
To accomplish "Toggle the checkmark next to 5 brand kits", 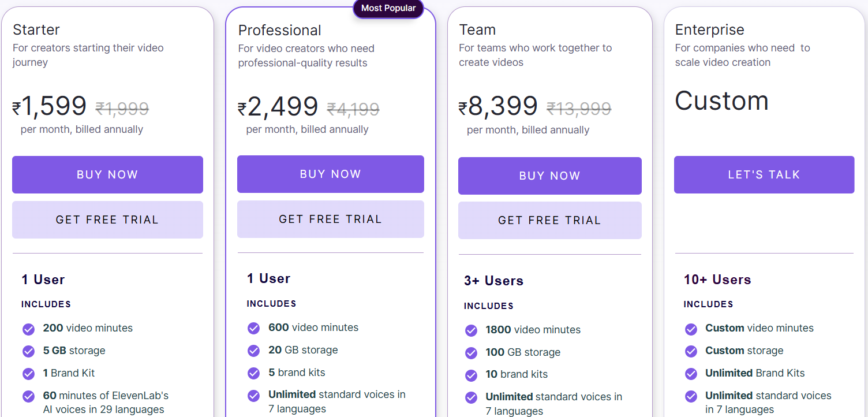I will 253,373.
